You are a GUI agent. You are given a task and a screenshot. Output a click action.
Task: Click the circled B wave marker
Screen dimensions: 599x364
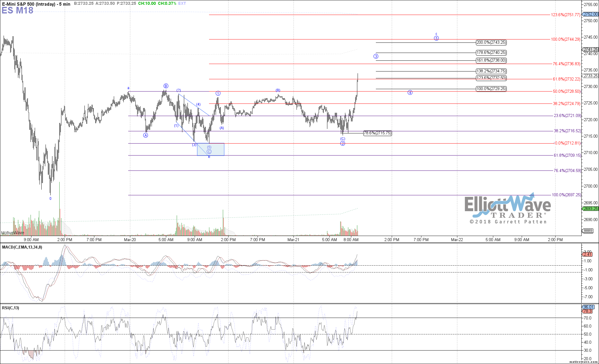click(166, 86)
